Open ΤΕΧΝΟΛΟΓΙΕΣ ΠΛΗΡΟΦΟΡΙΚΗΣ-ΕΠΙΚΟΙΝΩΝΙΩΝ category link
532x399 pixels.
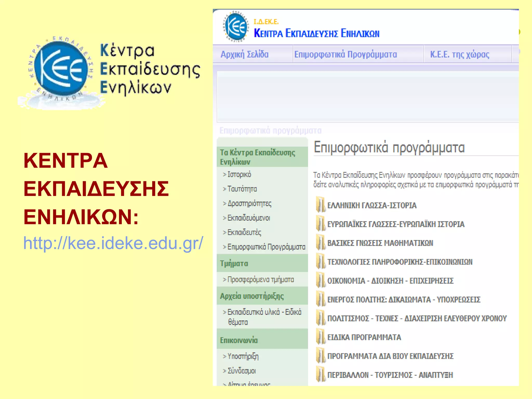coord(400,262)
